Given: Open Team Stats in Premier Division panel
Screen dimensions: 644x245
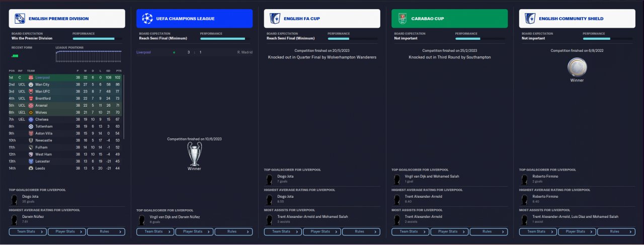Looking at the screenshot, I should [28, 231].
